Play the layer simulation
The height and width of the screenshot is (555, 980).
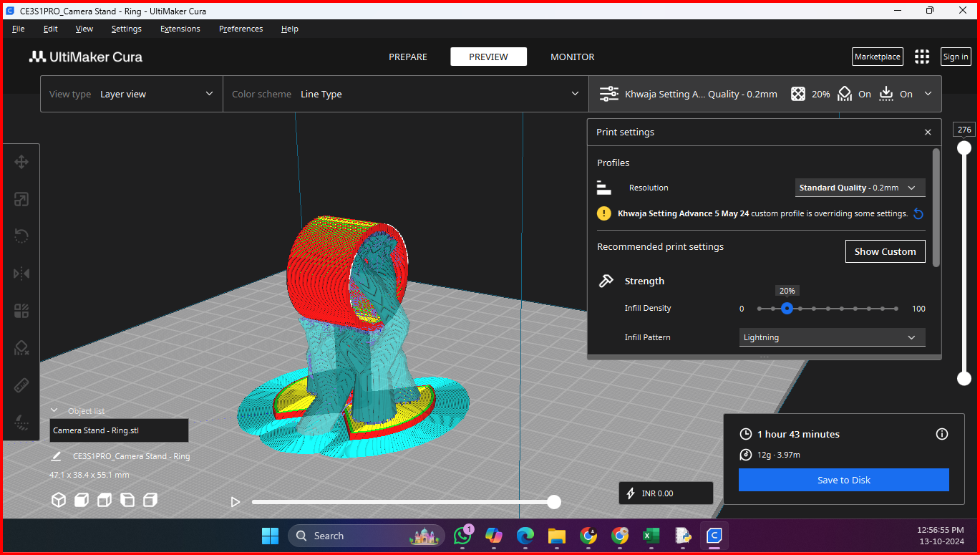pyautogui.click(x=235, y=502)
